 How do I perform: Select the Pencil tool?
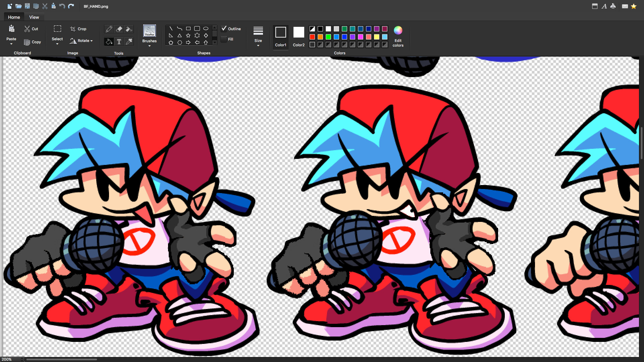click(109, 29)
